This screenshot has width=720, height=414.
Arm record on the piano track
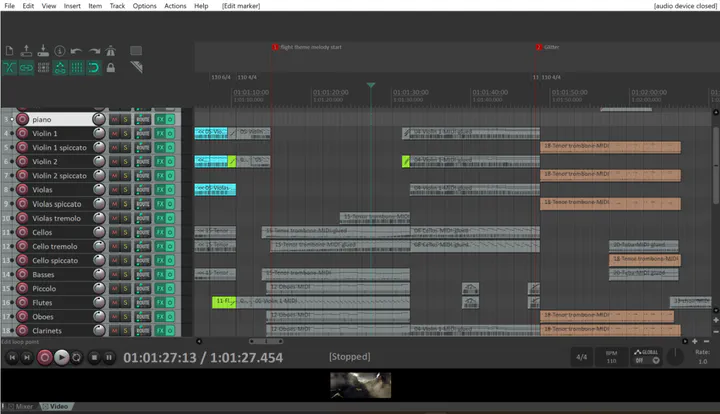(x=22, y=119)
